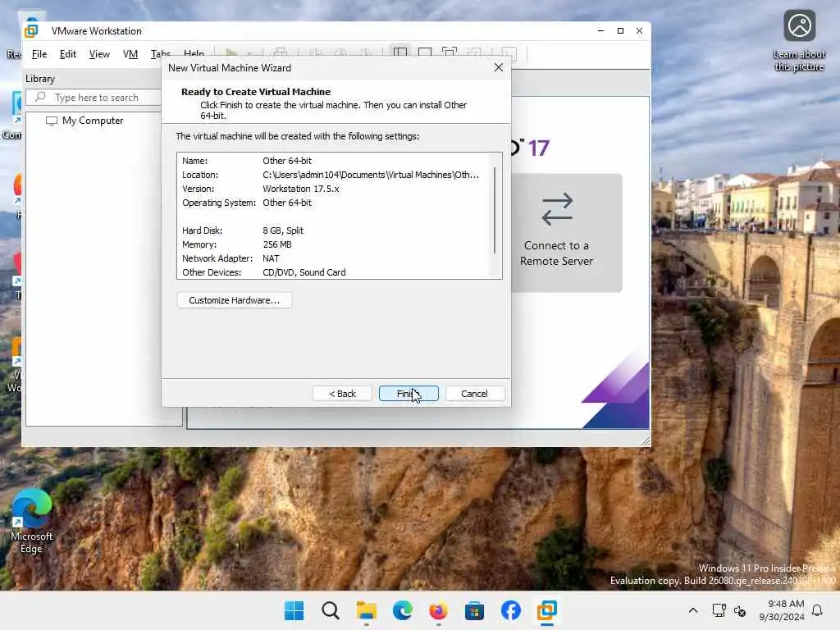Screen dimensions: 840x630
Task: Click the VMware Workstation taskbar icon
Action: pyautogui.click(x=547, y=610)
